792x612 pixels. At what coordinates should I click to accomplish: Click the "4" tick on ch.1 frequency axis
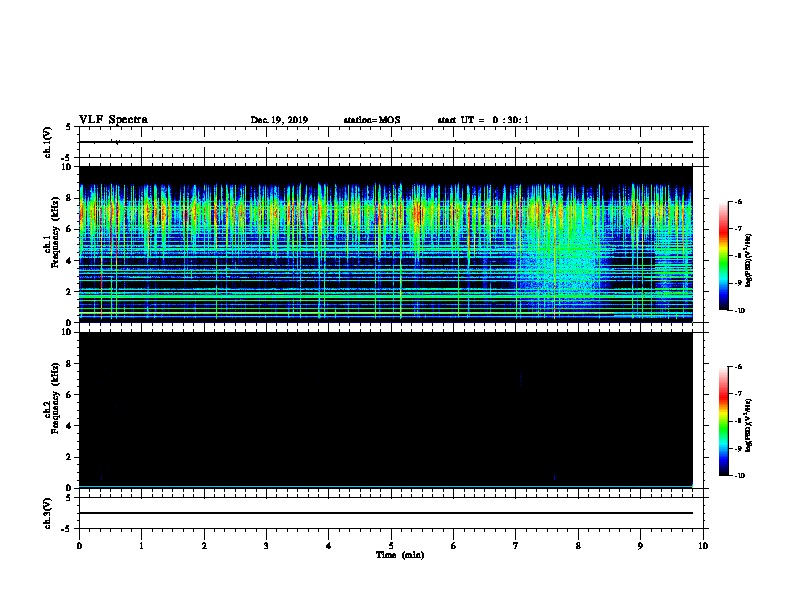69,261
